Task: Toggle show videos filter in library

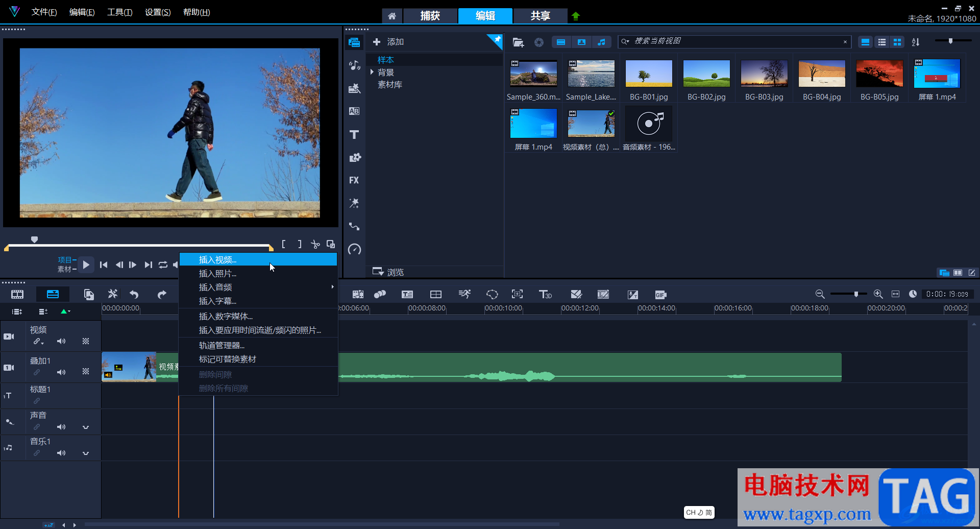Action: (561, 42)
